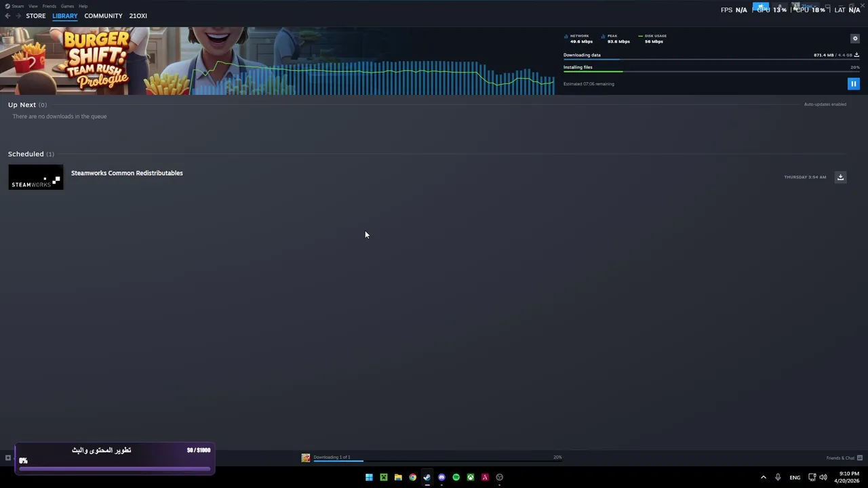Viewport: 868px width, 488px height.
Task: Switch to the COMMUNITY tab
Action: point(103,16)
